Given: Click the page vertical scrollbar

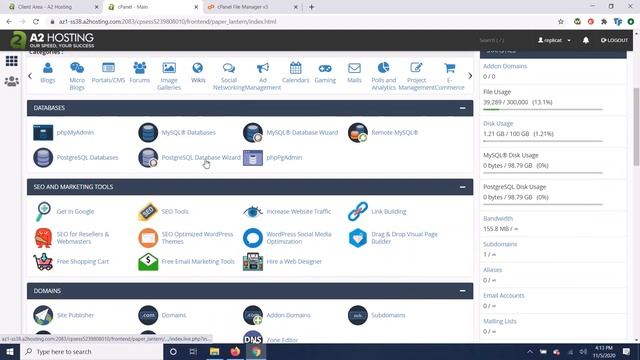Looking at the screenshot, I should [x=636, y=127].
